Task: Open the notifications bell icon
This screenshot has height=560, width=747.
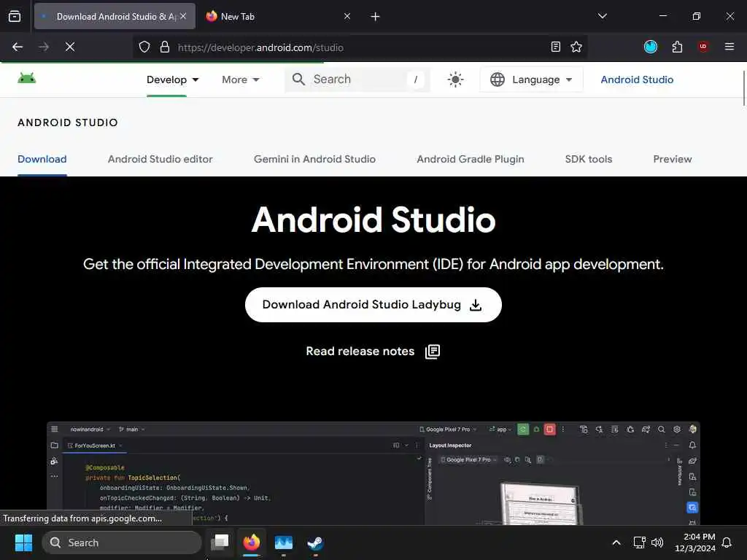Action: (x=727, y=542)
